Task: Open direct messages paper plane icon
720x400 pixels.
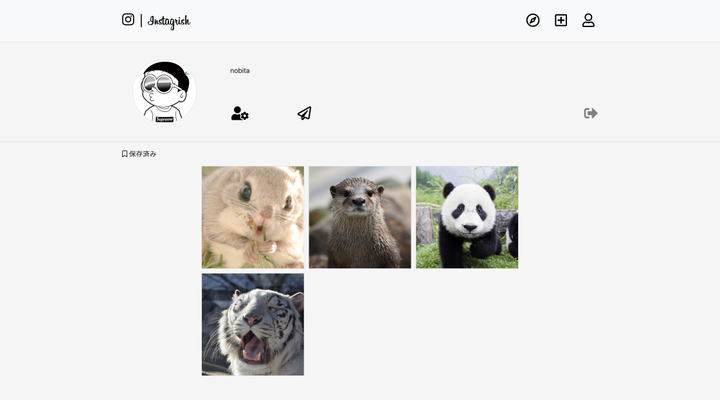Action: tap(304, 113)
